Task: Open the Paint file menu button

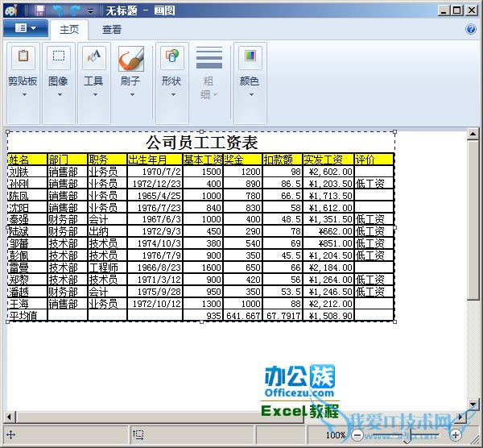Action: (26, 28)
